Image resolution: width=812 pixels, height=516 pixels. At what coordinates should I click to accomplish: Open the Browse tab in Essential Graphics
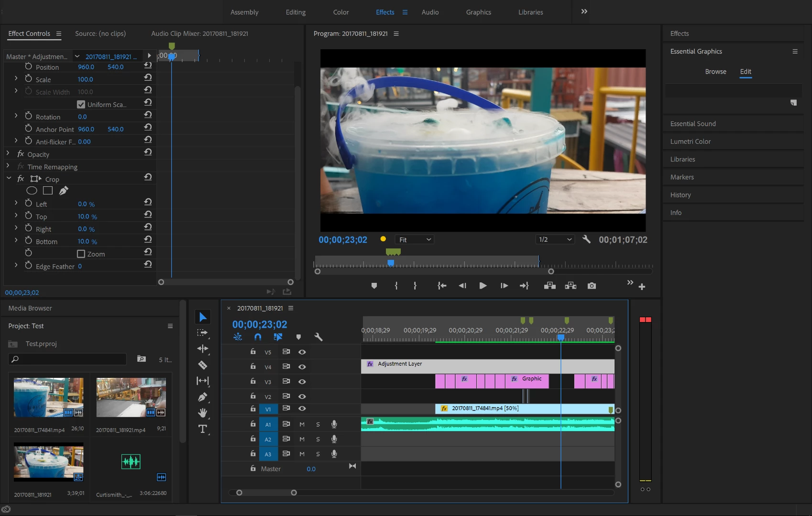click(x=715, y=72)
